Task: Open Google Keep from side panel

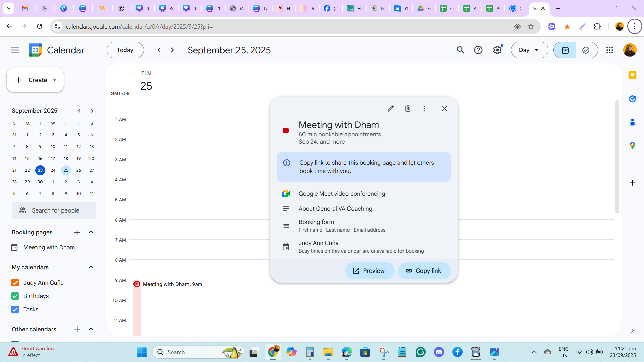Action: 632,75
